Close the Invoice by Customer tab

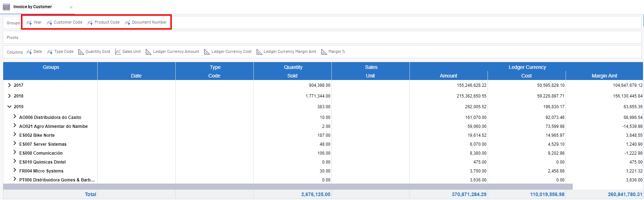click(71, 7)
